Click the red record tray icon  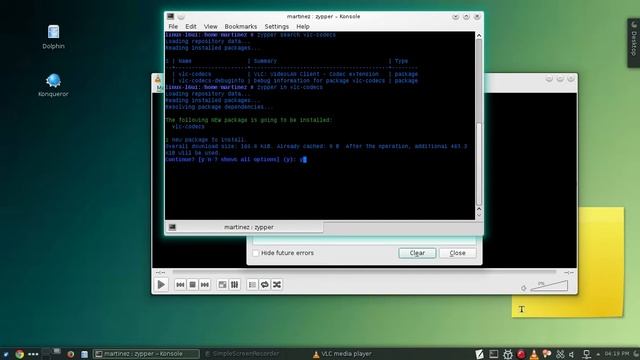click(521, 354)
